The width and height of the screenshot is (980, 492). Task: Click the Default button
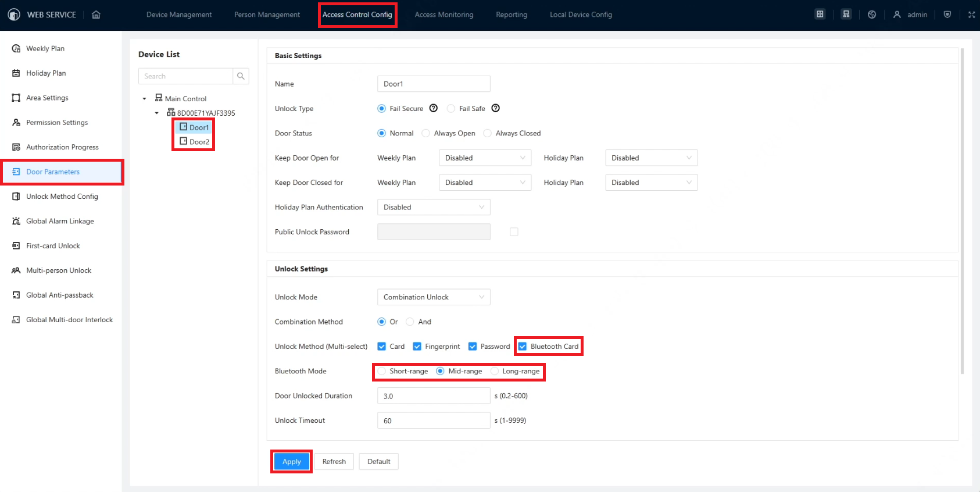pos(378,462)
